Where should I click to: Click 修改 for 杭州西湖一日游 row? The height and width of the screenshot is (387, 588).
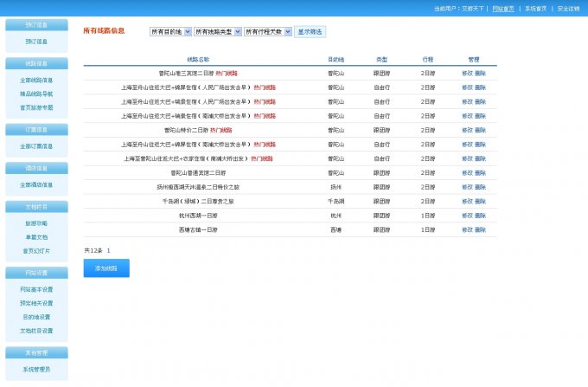(467, 216)
